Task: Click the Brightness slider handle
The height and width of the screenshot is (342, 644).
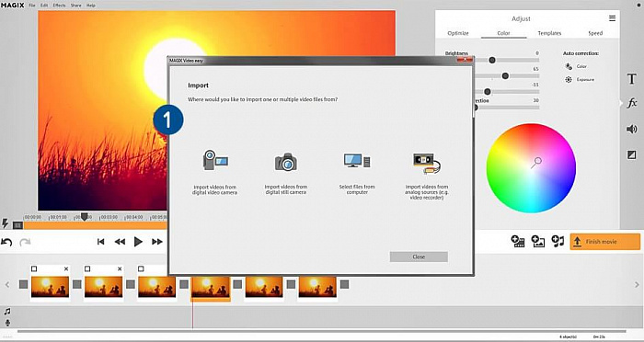Action: [x=491, y=61]
